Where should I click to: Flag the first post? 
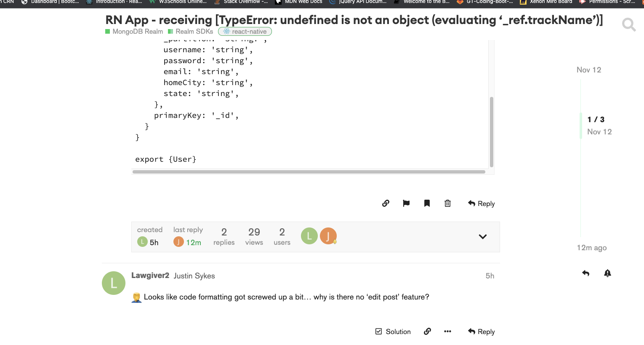[x=406, y=203]
